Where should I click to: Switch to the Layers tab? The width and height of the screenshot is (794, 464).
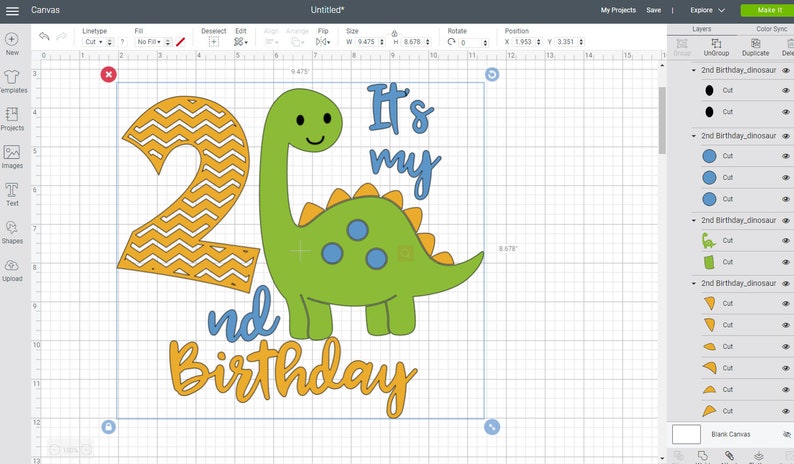tap(701, 29)
